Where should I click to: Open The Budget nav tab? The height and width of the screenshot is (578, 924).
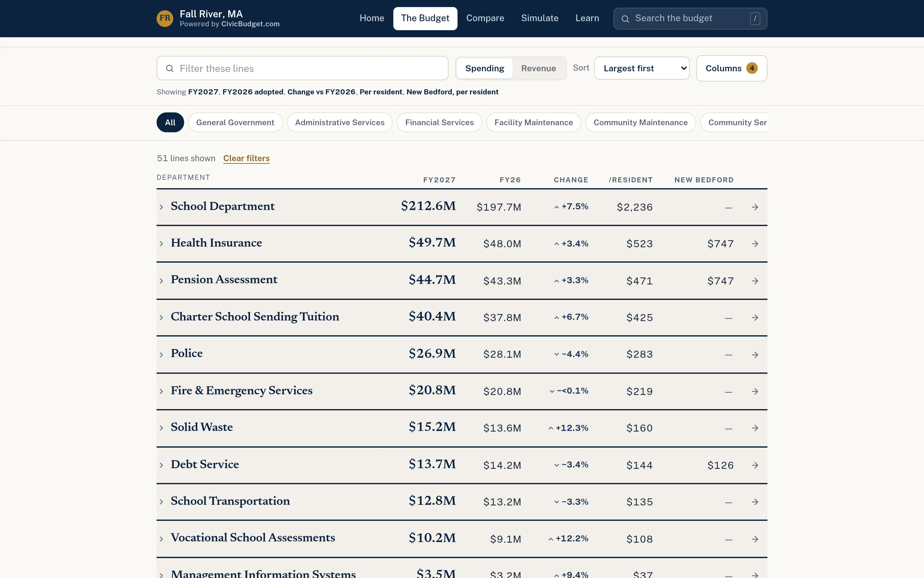pos(425,18)
